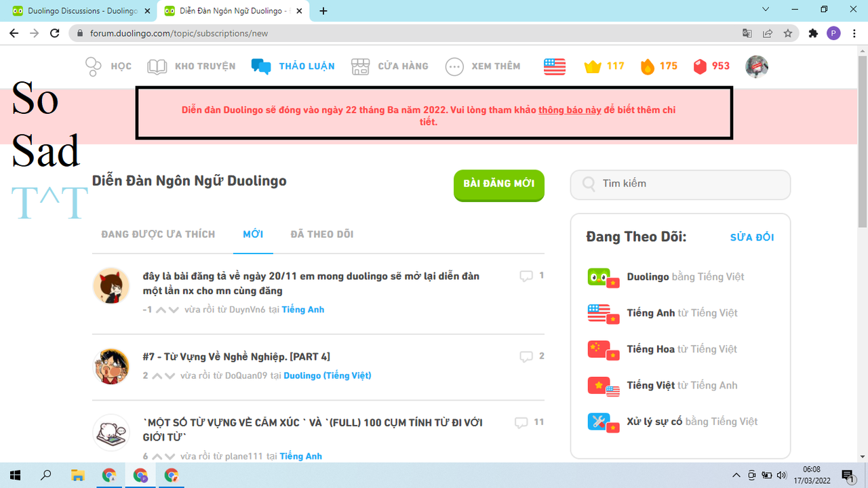Upvote the post by plane111
868x488 pixels.
157,456
